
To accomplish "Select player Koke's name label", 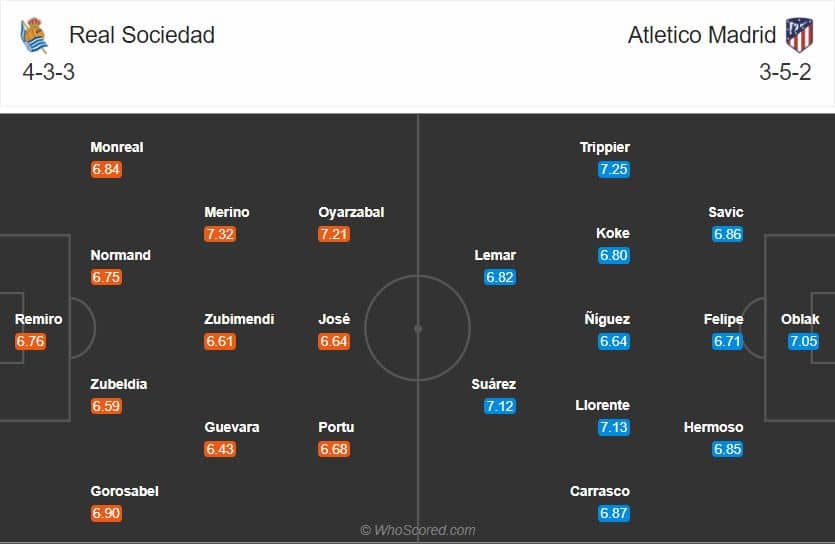I will click(613, 233).
